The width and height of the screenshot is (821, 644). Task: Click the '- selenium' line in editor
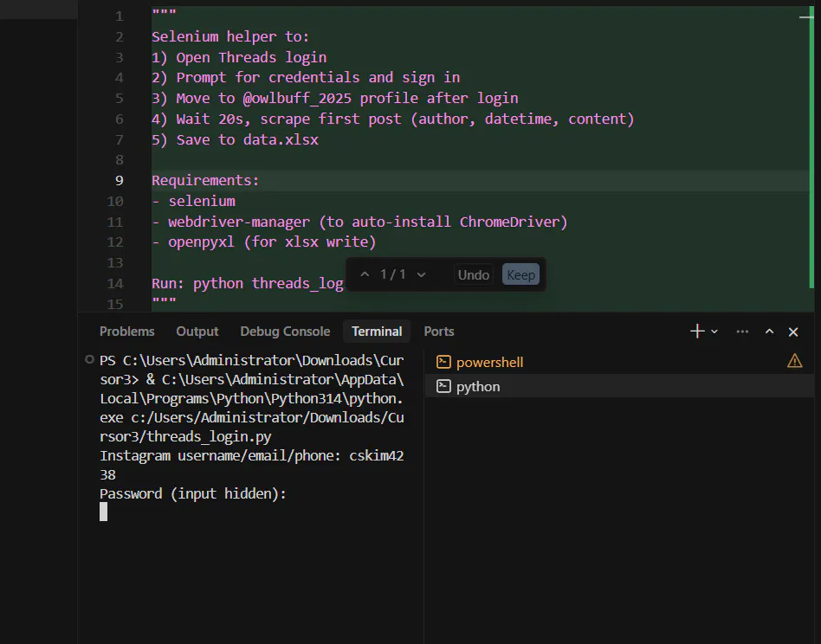click(x=193, y=201)
